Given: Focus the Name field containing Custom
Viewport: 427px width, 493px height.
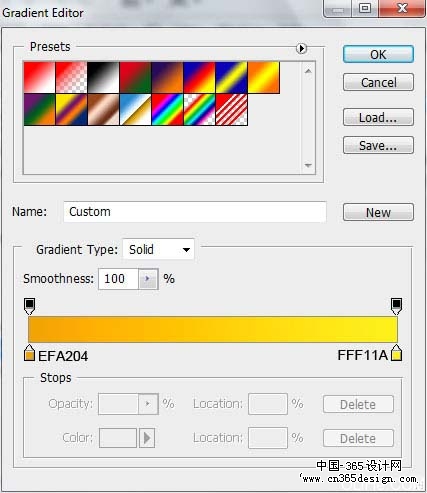Looking at the screenshot, I should point(195,212).
